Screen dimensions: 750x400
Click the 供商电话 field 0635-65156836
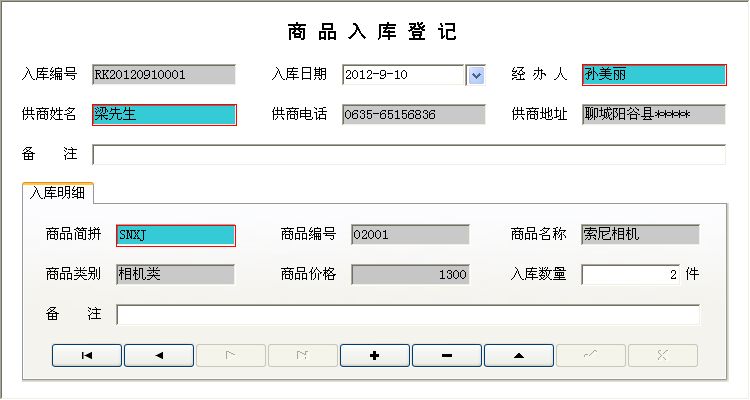[x=414, y=115]
